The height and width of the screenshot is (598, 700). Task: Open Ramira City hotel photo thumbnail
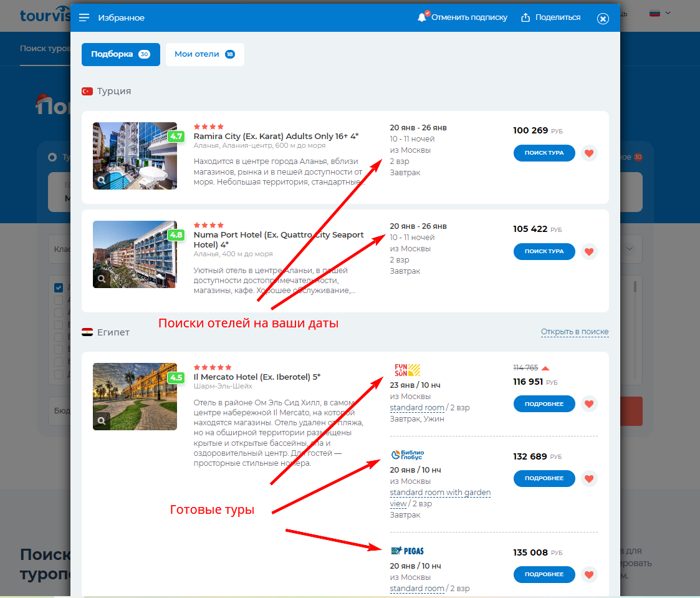135,156
